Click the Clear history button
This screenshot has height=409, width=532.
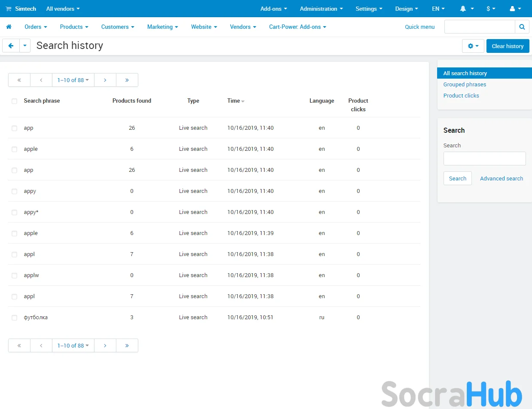tap(508, 46)
